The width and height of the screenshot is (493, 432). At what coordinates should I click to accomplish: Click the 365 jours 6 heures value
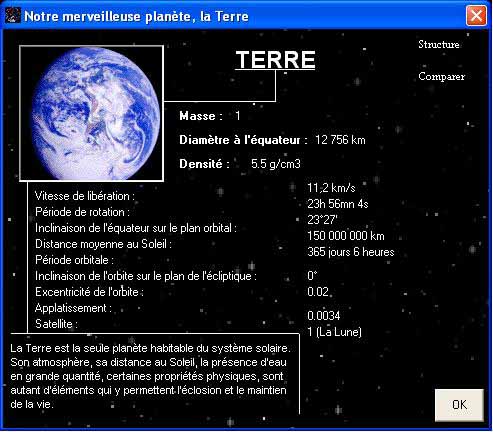[351, 252]
